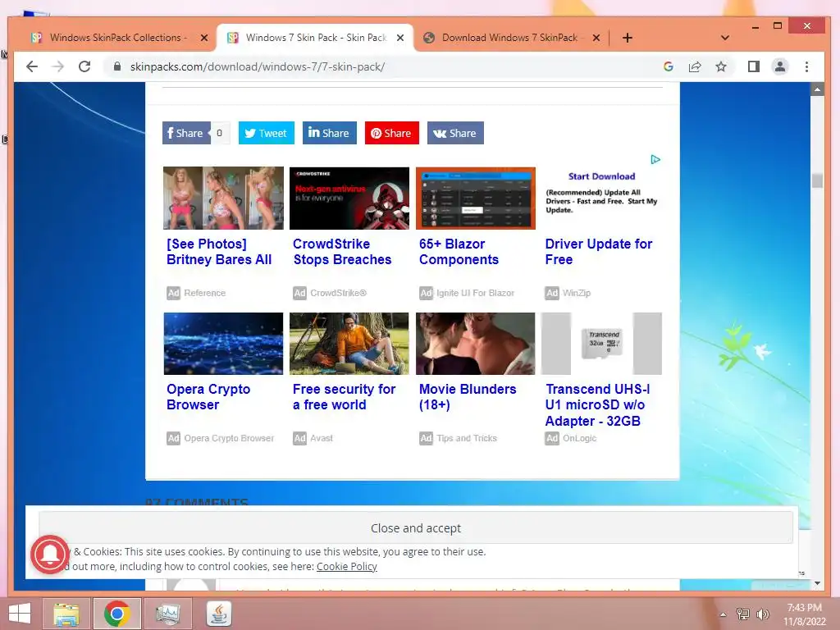Click Start Download ad link
Image resolution: width=840 pixels, height=630 pixels.
601,176
